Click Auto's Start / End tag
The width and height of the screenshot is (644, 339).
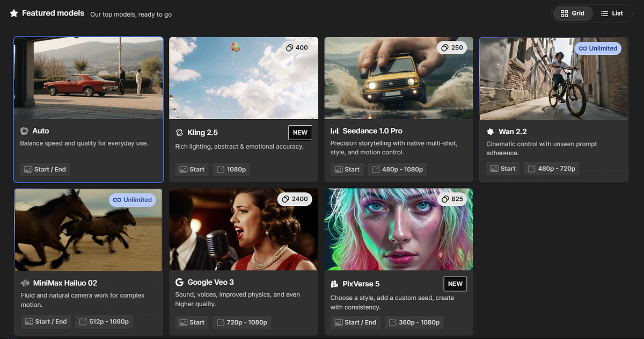45,169
